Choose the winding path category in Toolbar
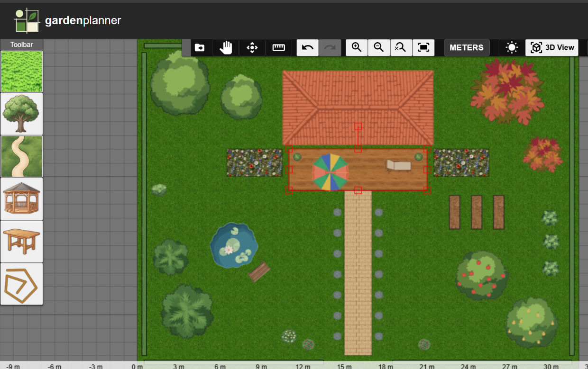The height and width of the screenshot is (369, 588). [x=22, y=156]
